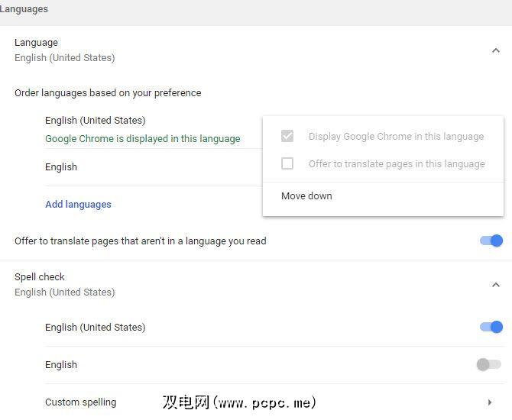Open Custom spelling via its arrow icon
The width and height of the screenshot is (512, 420).
489,402
